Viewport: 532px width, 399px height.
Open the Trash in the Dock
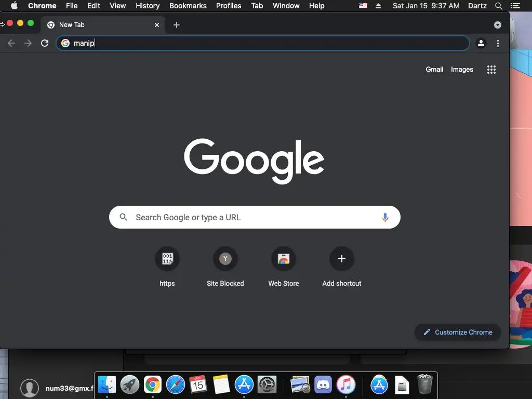[x=424, y=384]
